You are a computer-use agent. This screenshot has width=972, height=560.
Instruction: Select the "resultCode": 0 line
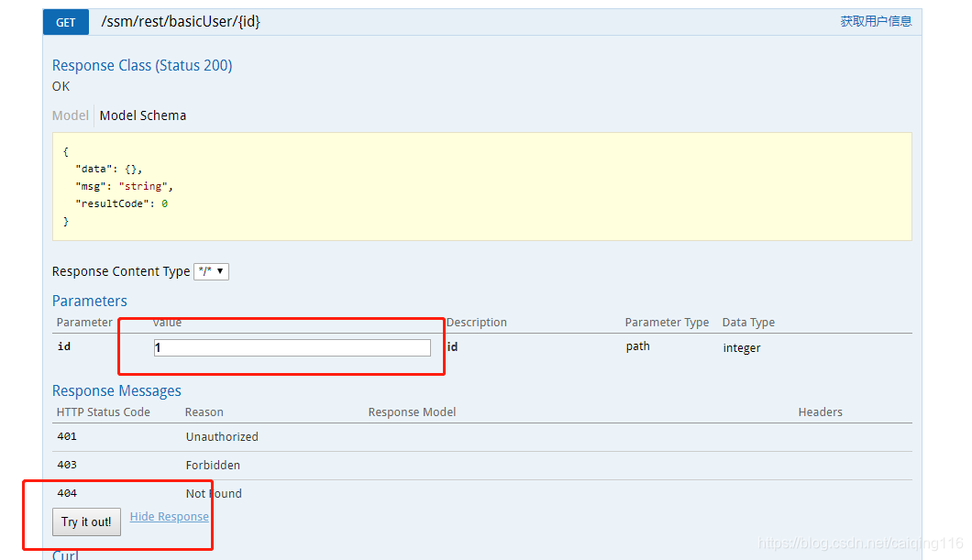[121, 203]
